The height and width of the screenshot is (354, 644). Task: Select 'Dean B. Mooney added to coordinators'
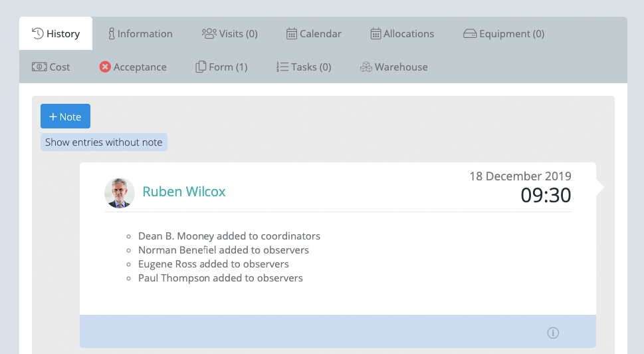point(229,236)
